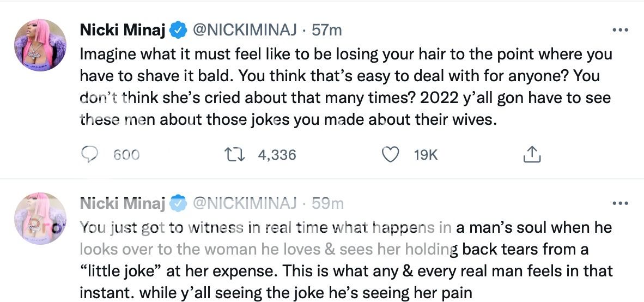Click the retweet arrows icon
This screenshot has height=302, width=644.
tap(239, 155)
